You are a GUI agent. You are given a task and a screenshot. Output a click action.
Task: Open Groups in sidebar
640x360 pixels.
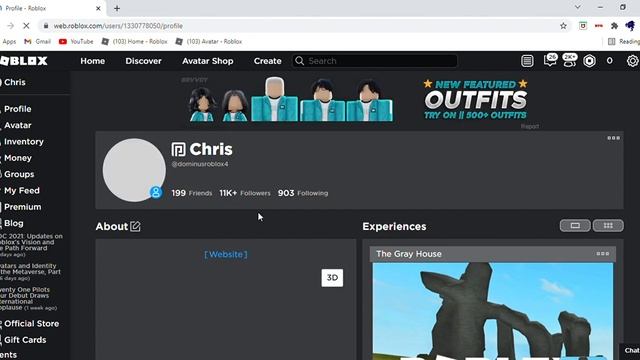[x=19, y=174]
